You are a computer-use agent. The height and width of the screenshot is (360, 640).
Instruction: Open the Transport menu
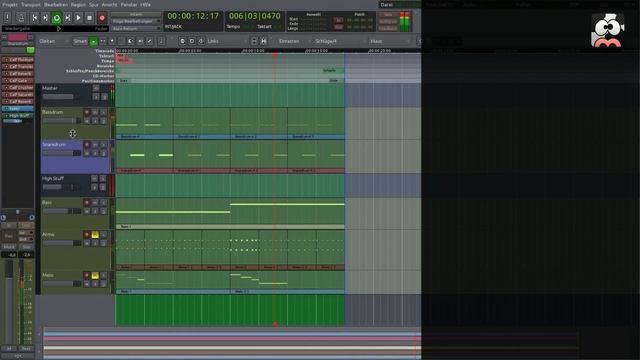(x=31, y=4)
